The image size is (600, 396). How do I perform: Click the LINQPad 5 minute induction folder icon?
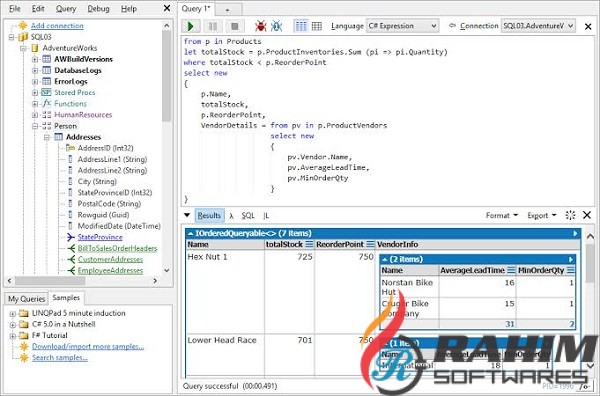point(24,313)
